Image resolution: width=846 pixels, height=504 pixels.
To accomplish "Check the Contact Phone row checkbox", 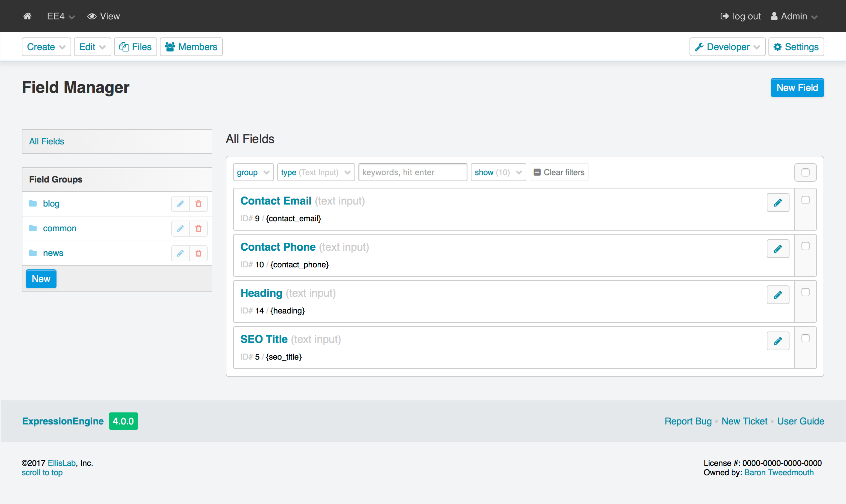I will click(806, 246).
